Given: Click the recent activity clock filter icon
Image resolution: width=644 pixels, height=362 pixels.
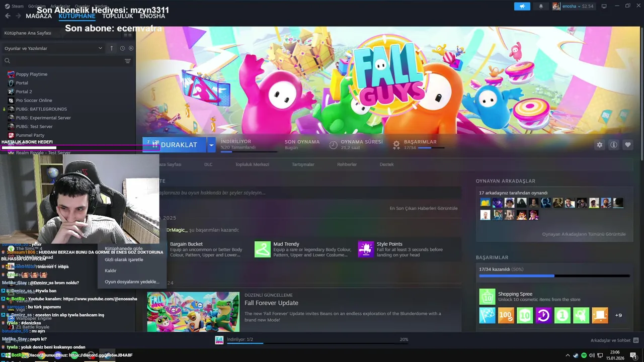Looking at the screenshot, I should pos(122,48).
